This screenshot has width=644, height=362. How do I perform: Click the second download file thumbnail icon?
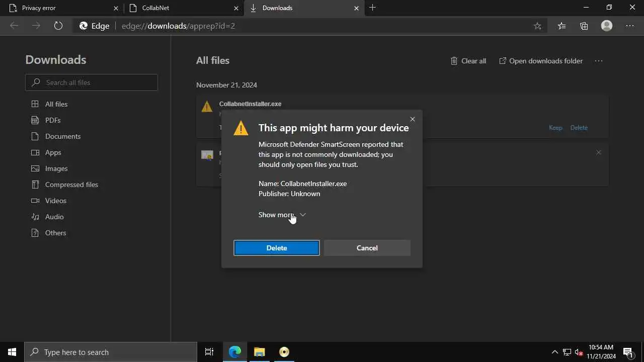tap(207, 155)
